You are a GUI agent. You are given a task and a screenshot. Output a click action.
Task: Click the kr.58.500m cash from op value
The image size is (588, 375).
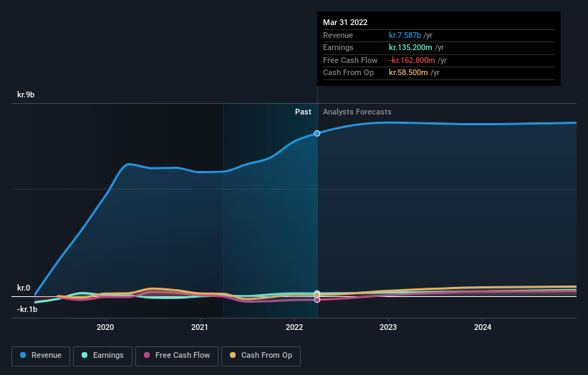(408, 73)
